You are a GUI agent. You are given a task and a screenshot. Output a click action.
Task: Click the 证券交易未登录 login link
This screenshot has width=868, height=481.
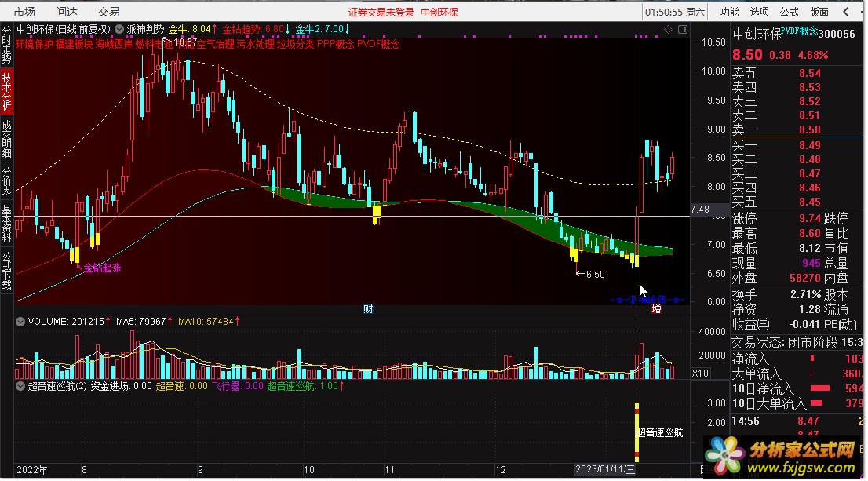coord(381,13)
